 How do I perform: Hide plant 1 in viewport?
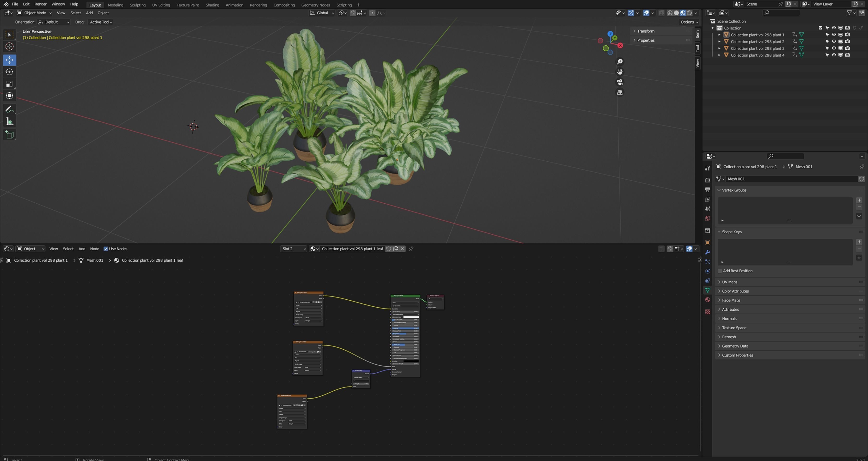coord(834,35)
